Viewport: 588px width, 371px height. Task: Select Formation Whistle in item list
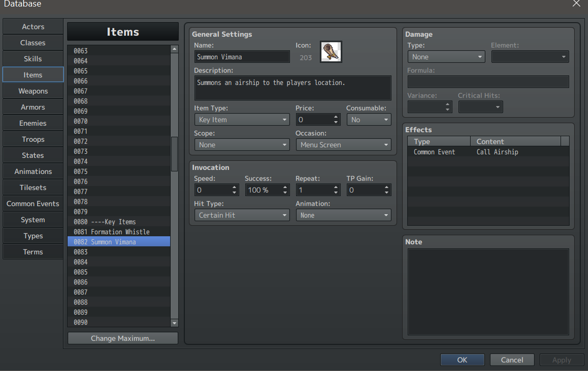pos(119,232)
